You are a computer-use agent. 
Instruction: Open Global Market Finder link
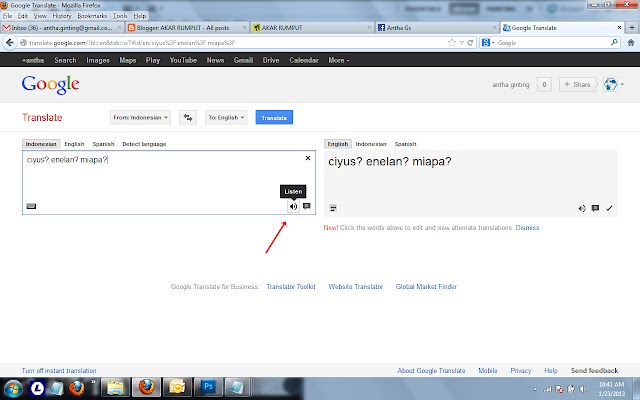pos(426,287)
